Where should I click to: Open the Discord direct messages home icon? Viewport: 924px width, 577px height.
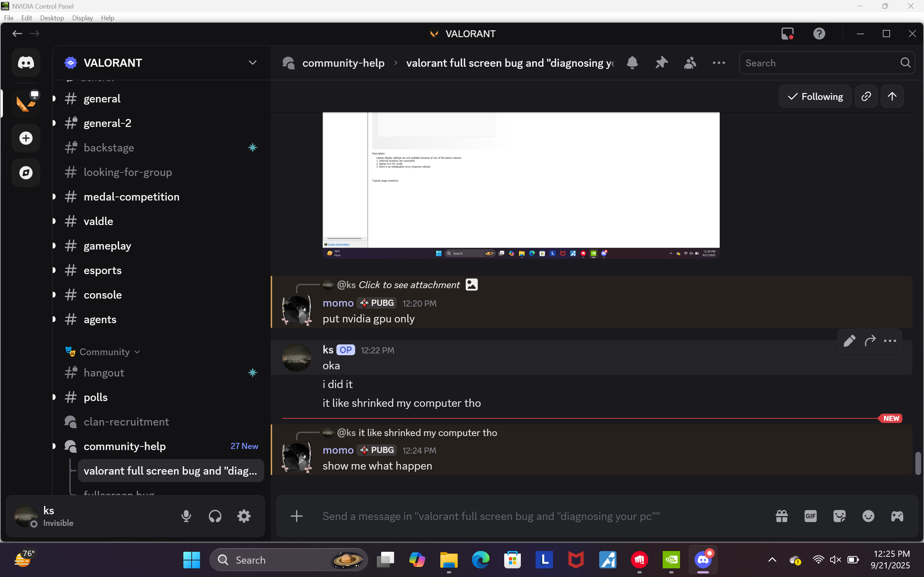point(26,63)
